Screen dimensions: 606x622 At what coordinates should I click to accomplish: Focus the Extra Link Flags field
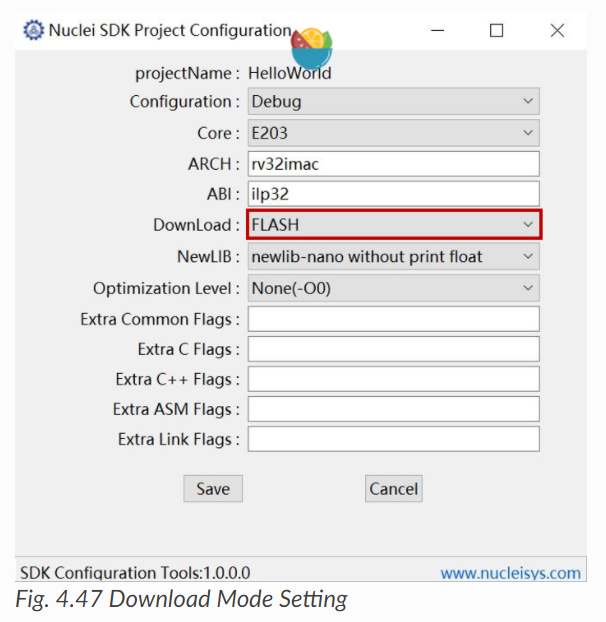tap(393, 439)
